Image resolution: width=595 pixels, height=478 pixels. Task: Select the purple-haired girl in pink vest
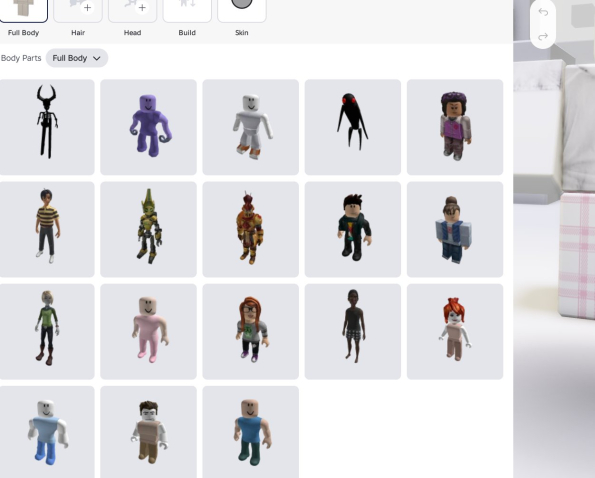[455, 127]
